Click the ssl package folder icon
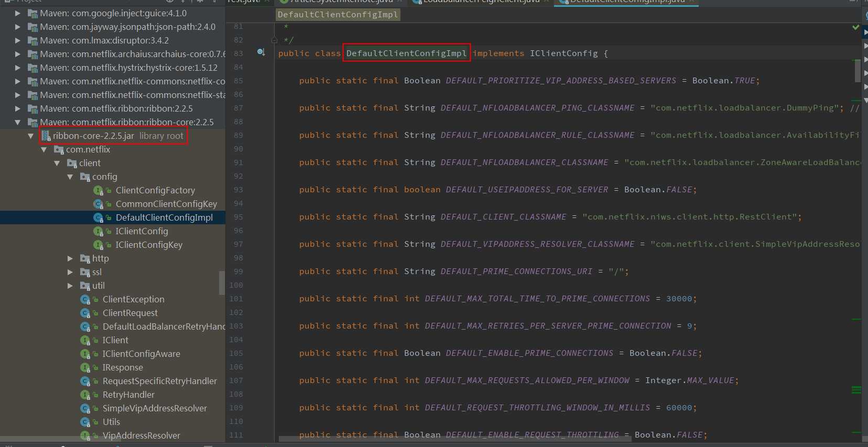Image resolution: width=868 pixels, height=447 pixels. (85, 272)
